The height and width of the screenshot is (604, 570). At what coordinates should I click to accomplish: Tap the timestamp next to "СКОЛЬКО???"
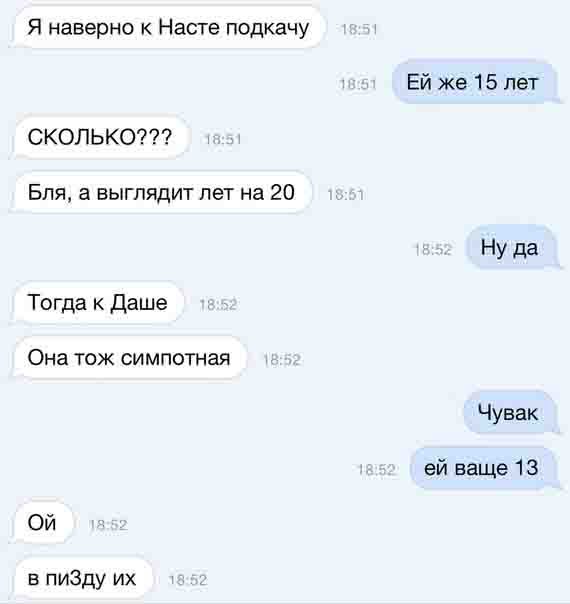[223, 139]
